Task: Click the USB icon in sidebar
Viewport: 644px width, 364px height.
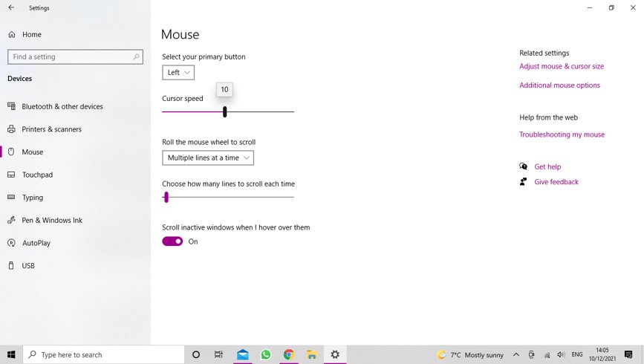Action: point(11,266)
